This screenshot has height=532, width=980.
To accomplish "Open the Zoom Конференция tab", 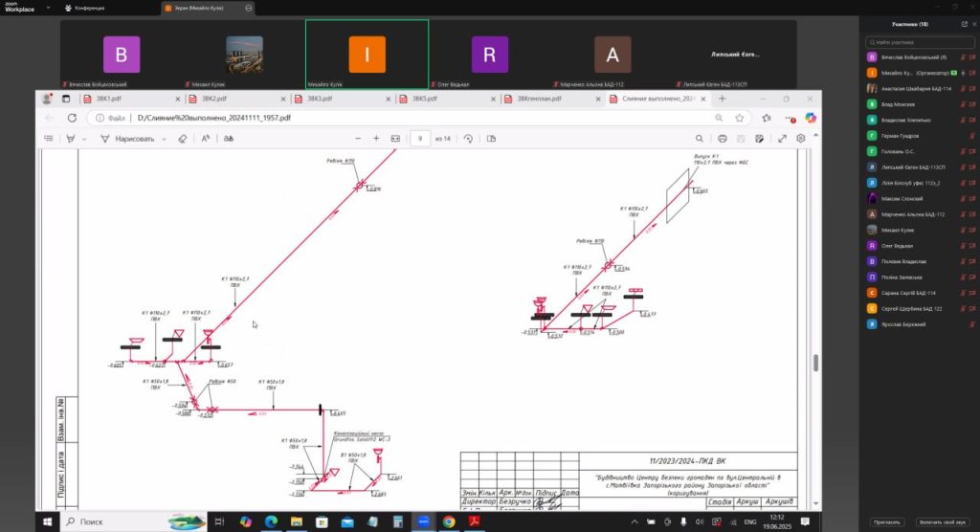I will (85, 8).
